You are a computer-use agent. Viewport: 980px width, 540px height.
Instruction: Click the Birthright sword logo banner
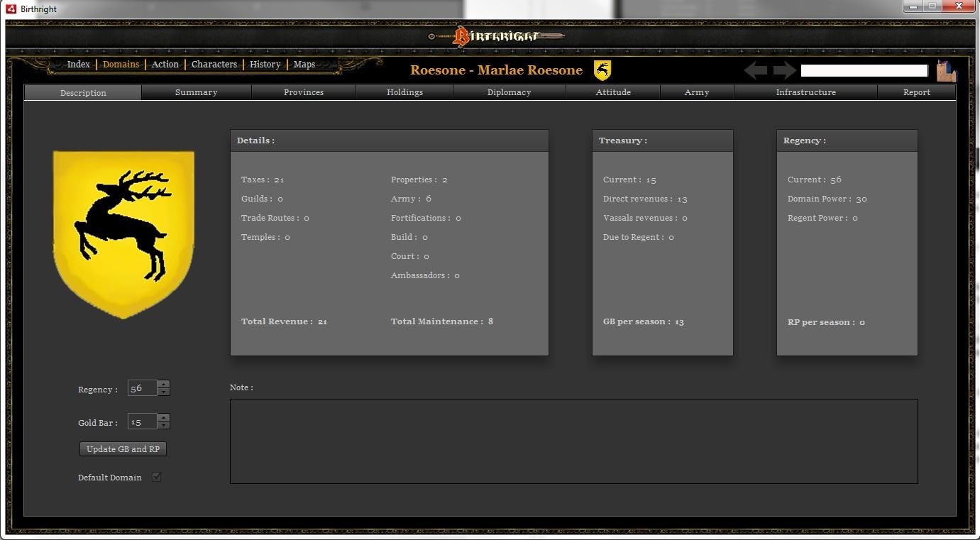496,35
